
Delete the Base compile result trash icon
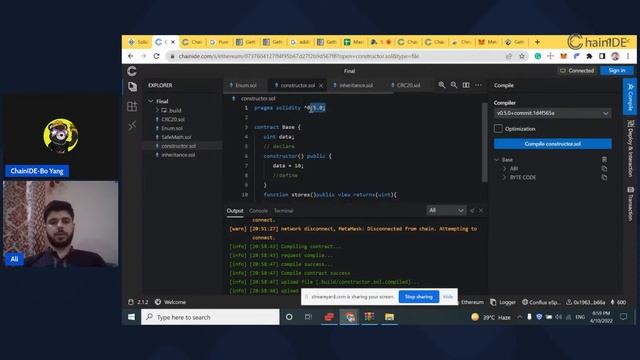click(604, 160)
